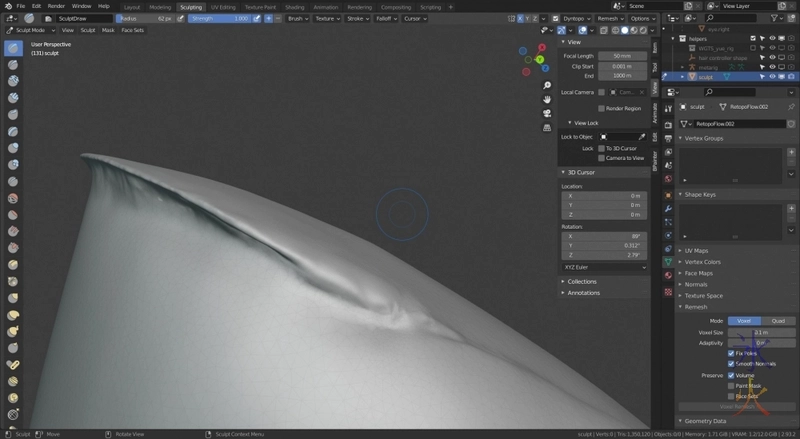Click the pan hand gizmo icon
This screenshot has width=800, height=439.
[x=547, y=100]
